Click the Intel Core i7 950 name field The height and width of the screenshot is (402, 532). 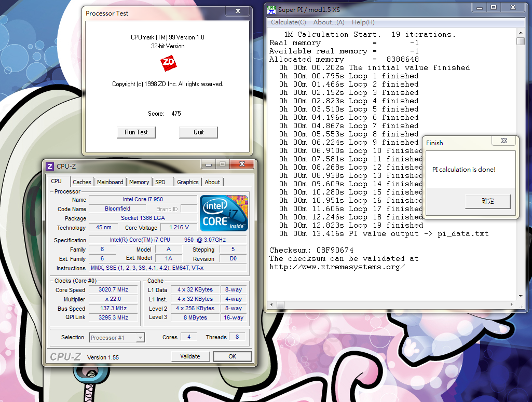(143, 199)
